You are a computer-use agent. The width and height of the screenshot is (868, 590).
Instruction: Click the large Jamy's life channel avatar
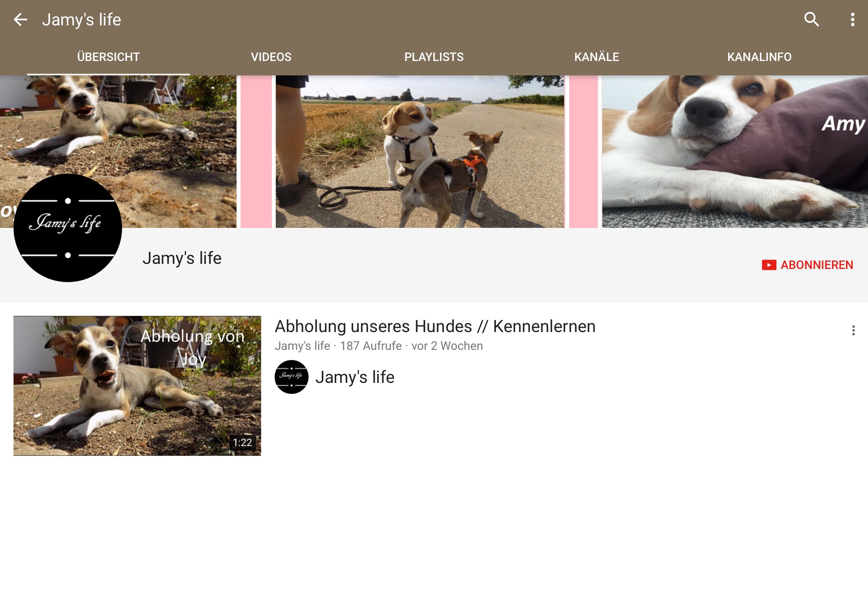point(68,228)
